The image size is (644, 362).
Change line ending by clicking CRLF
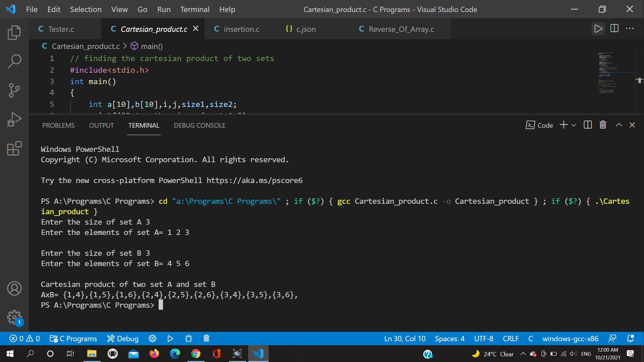[510, 339]
